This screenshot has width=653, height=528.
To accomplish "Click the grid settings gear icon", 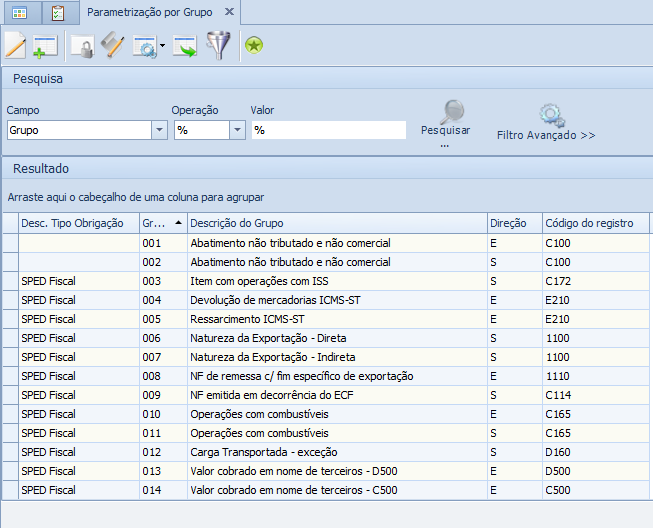I will click(x=145, y=46).
